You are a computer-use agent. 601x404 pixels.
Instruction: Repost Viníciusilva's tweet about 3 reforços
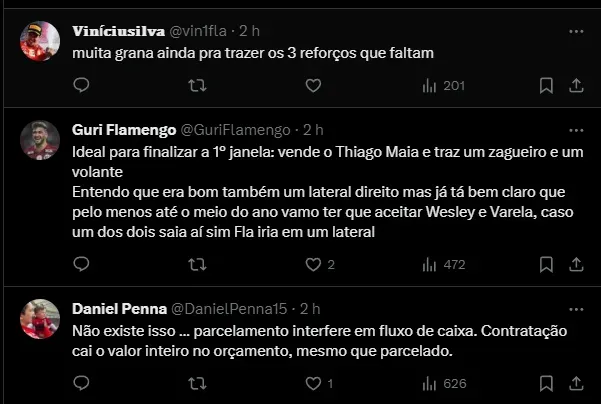point(198,86)
